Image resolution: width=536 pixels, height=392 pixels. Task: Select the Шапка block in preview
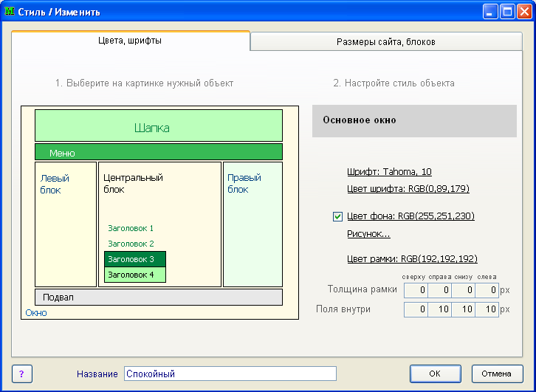[159, 125]
